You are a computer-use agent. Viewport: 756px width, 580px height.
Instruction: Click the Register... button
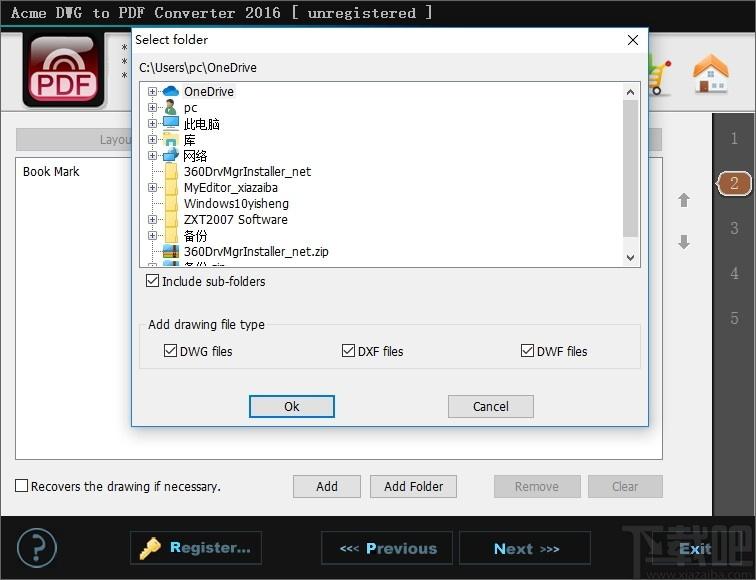[x=196, y=548]
